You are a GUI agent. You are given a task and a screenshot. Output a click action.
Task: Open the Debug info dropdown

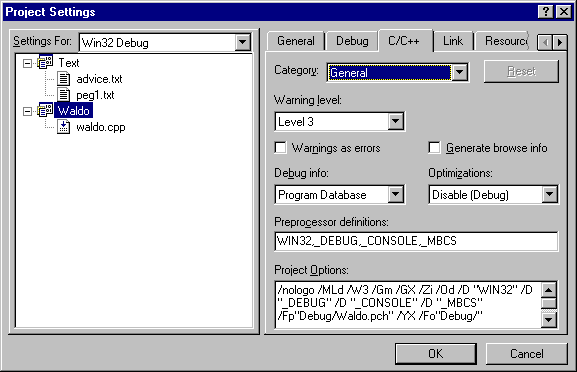point(396,194)
